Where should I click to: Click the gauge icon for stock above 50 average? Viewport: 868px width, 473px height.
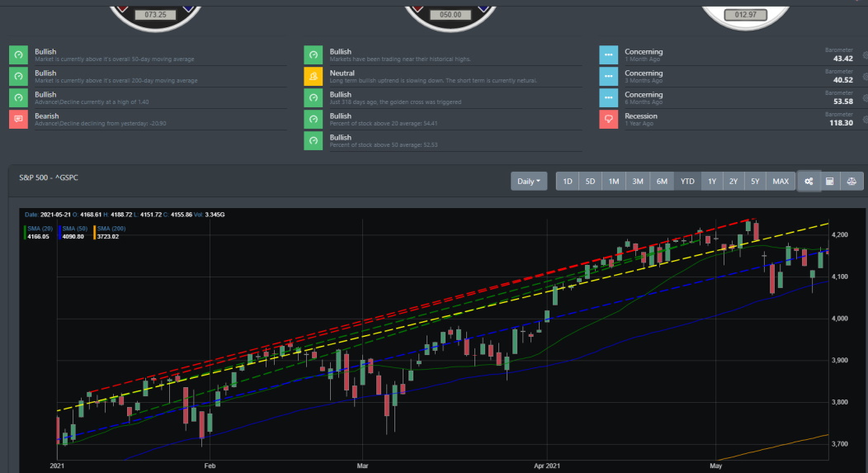pyautogui.click(x=314, y=140)
